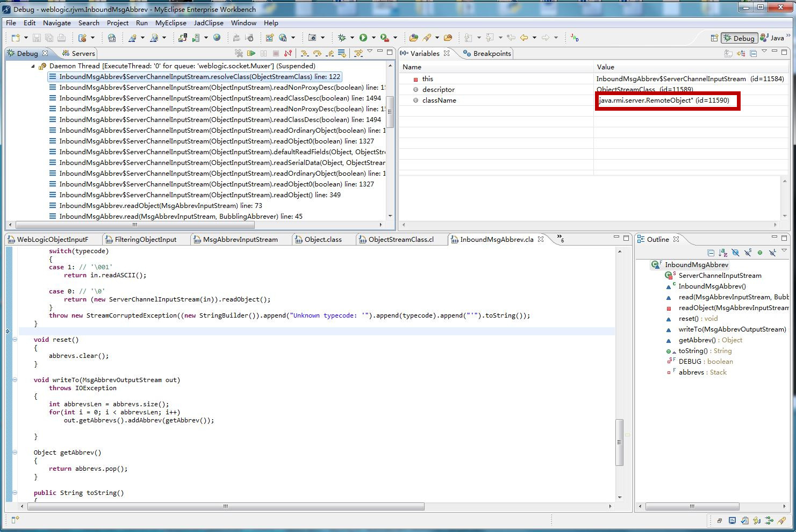Open the JadClipse menu
The height and width of the screenshot is (532, 796).
click(x=209, y=23)
